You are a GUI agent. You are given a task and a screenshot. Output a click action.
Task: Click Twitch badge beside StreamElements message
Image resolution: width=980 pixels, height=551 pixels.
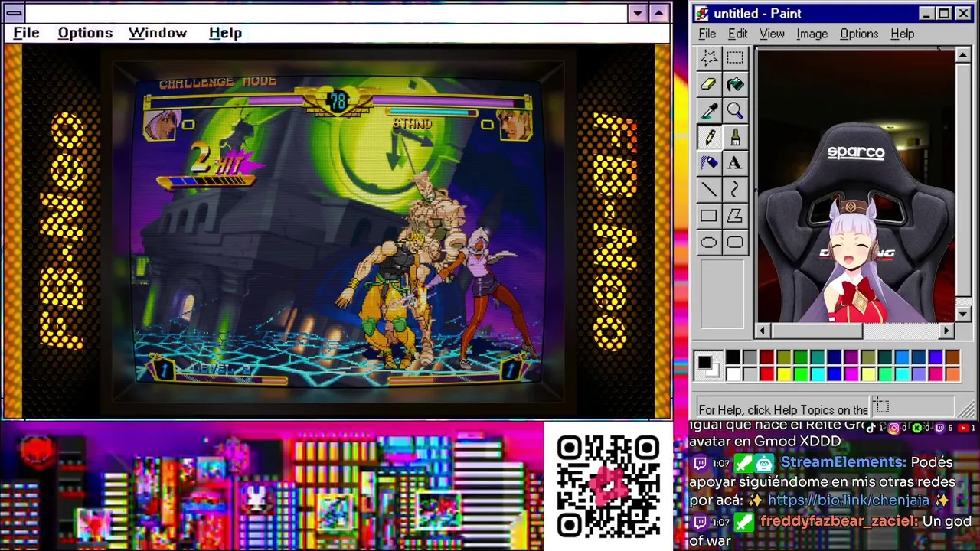point(700,463)
